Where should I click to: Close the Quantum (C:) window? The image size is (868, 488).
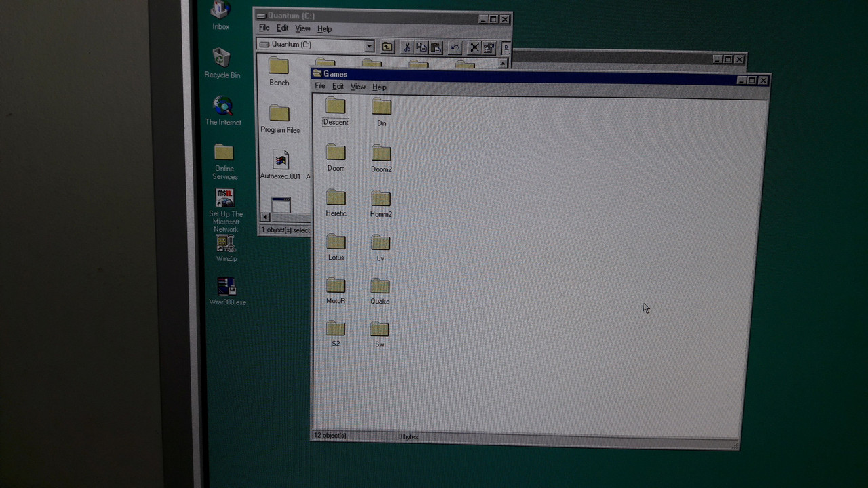coord(505,19)
